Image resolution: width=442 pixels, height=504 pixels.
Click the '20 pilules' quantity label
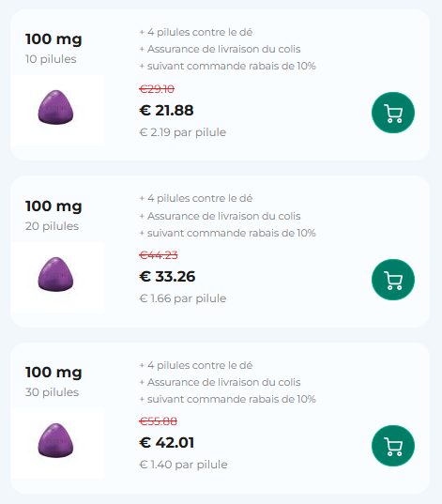pyautogui.click(x=52, y=226)
